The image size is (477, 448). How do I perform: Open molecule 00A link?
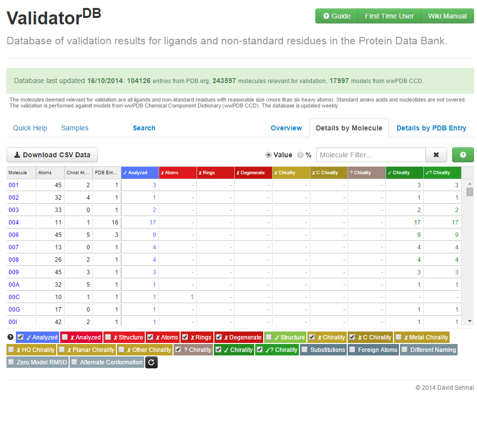[14, 285]
